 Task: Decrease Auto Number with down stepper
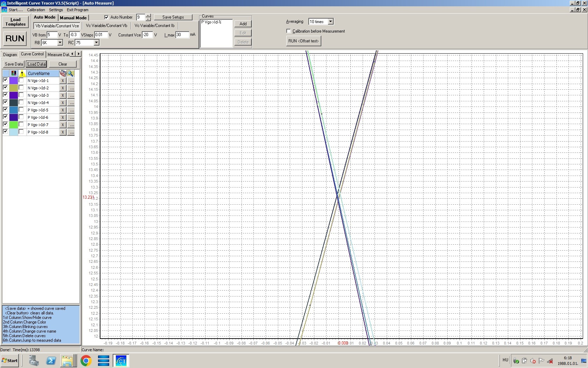(x=148, y=19)
